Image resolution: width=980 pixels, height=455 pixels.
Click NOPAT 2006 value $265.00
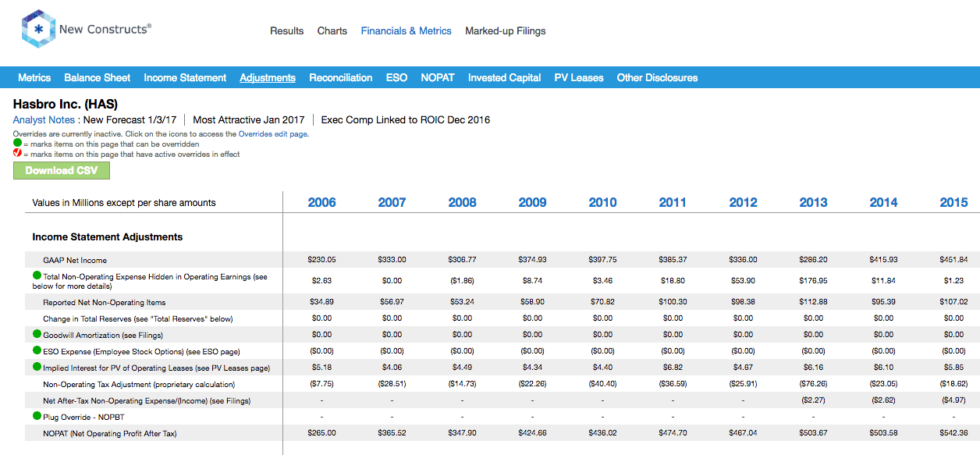(321, 433)
